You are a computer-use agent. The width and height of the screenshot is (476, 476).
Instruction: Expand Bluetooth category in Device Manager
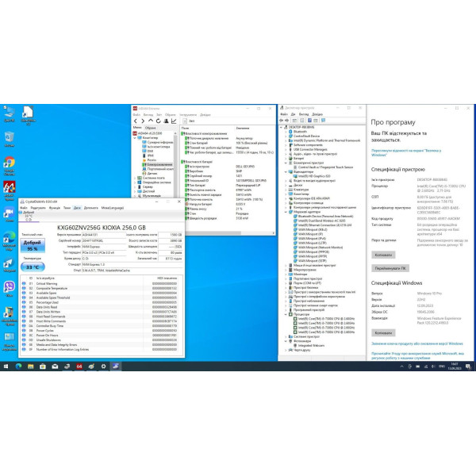click(286, 132)
